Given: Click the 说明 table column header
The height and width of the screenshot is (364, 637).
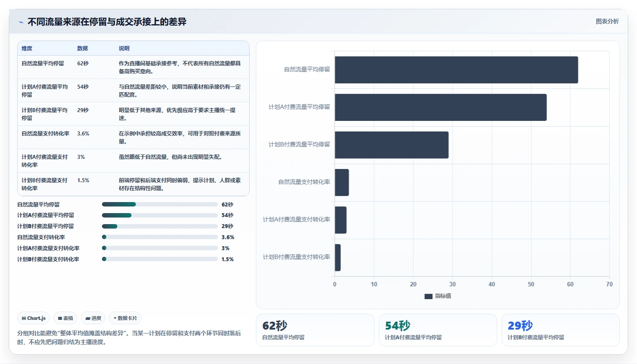Looking at the screenshot, I should pos(124,49).
